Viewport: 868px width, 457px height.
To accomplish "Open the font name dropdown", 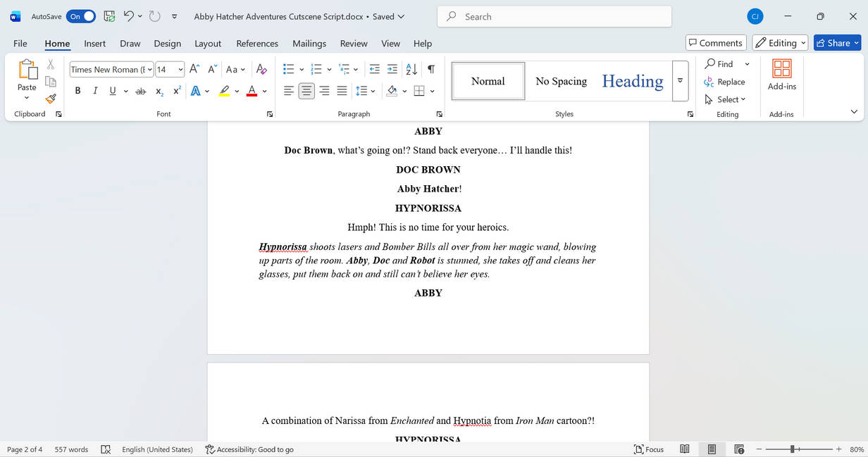I will [149, 70].
